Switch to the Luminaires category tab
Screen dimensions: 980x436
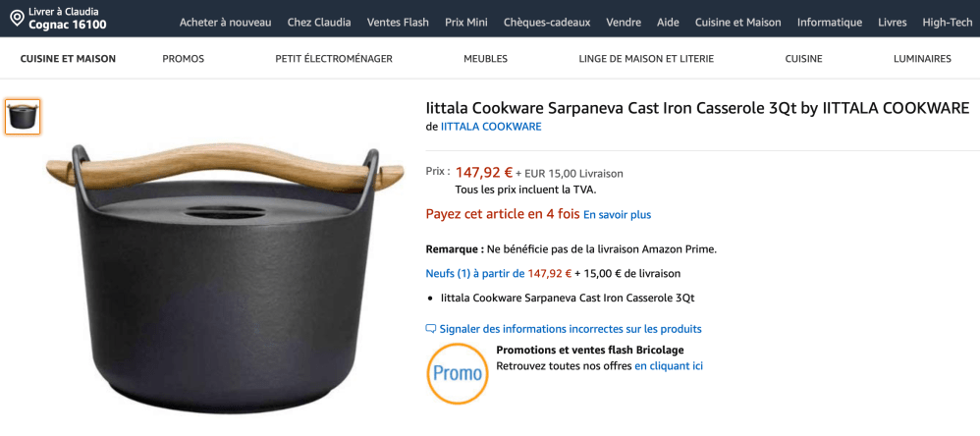click(922, 59)
